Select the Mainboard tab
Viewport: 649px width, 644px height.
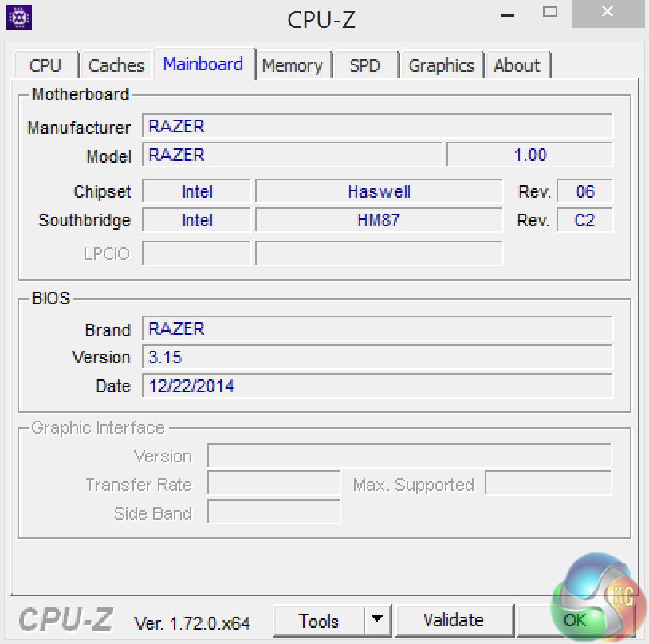(203, 64)
